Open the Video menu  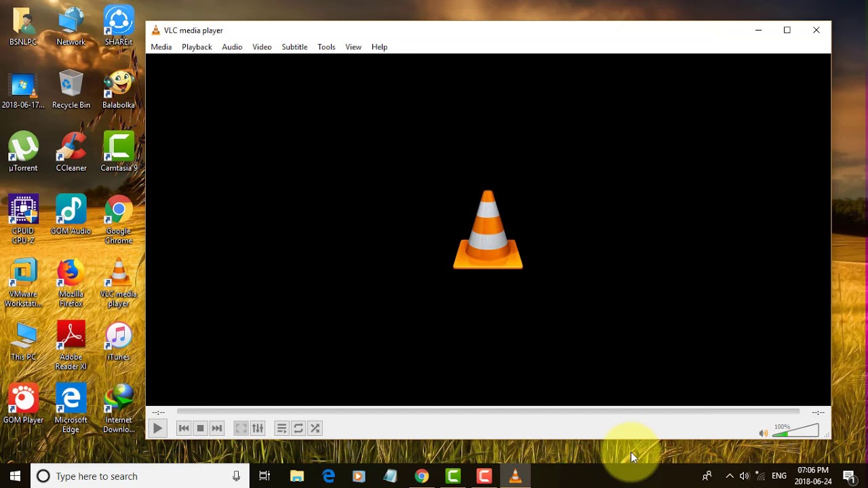click(x=262, y=47)
